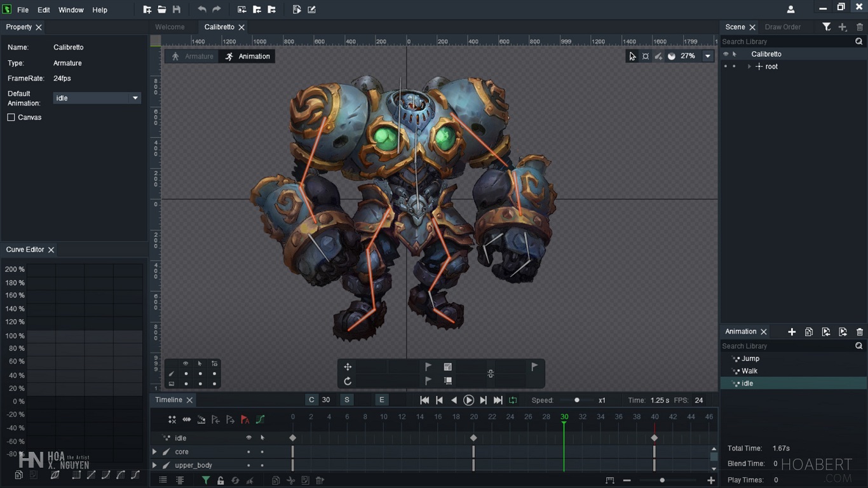The image size is (868, 488).
Task: Click the trash icon in Animation panel
Action: 860,332
